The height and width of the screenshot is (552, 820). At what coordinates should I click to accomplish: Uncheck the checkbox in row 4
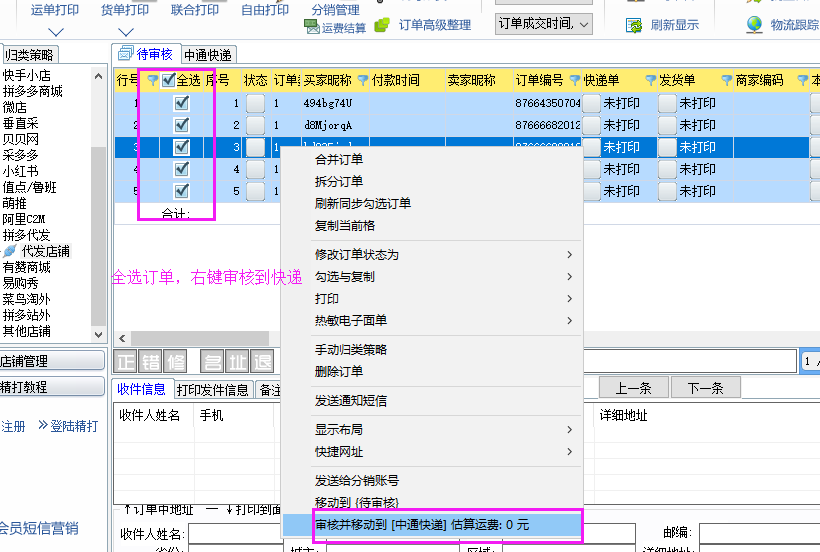[181, 169]
